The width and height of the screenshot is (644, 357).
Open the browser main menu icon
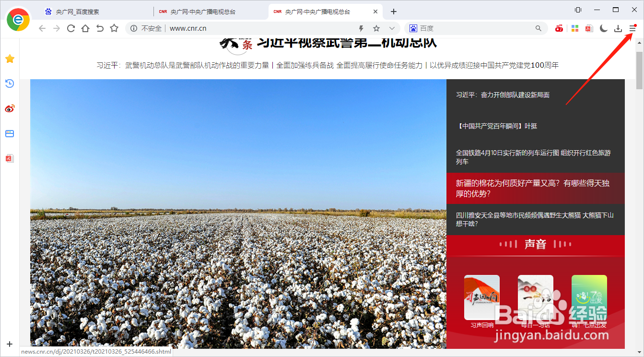(x=632, y=28)
